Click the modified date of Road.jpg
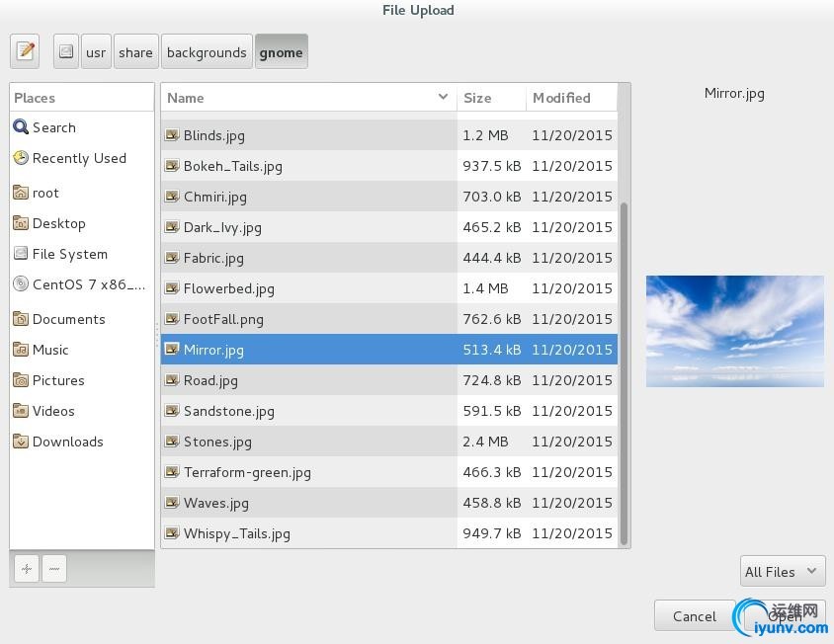The height and width of the screenshot is (644, 834). point(572,380)
